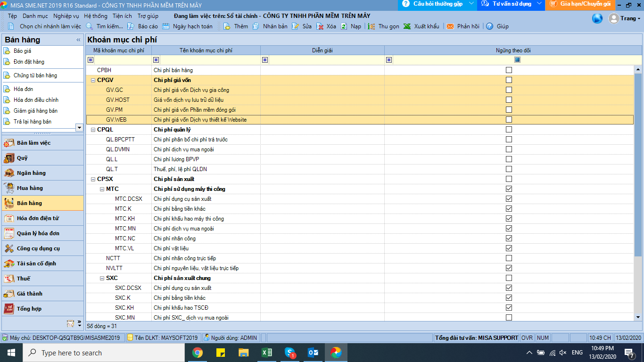Open the Ngân hàng module
This screenshot has width=644, height=362.
click(x=31, y=173)
